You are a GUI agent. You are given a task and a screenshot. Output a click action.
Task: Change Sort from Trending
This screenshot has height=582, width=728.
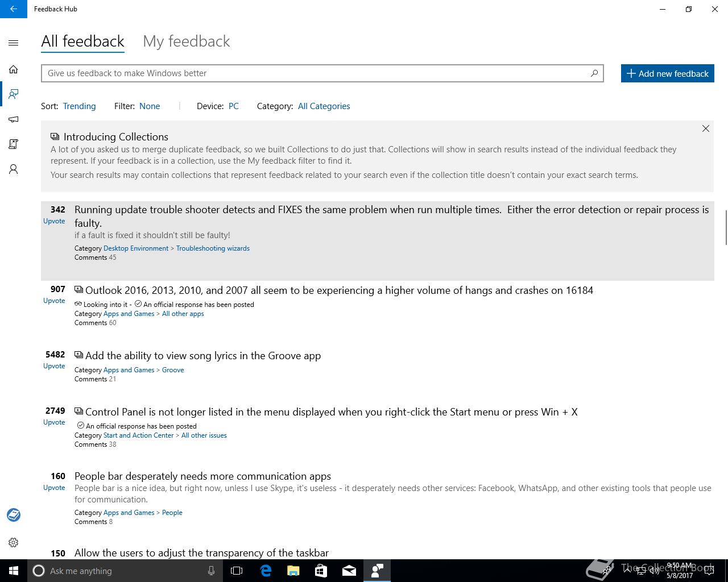(79, 106)
